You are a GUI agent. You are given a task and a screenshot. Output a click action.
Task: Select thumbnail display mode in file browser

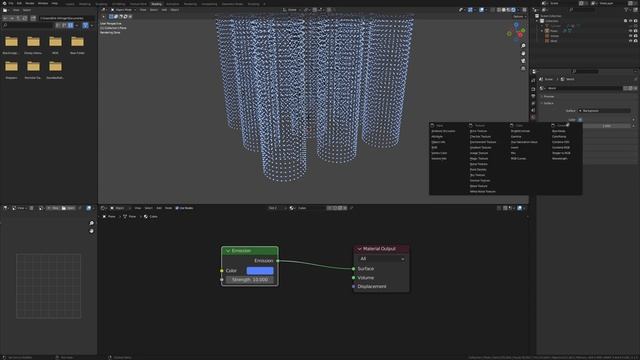click(71, 25)
